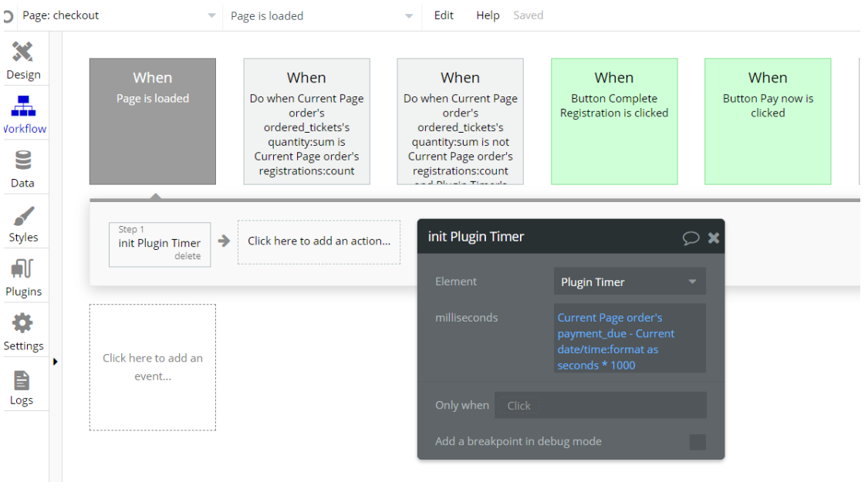Select the Workflow sidebar icon
868x489 pixels.
coord(23,107)
